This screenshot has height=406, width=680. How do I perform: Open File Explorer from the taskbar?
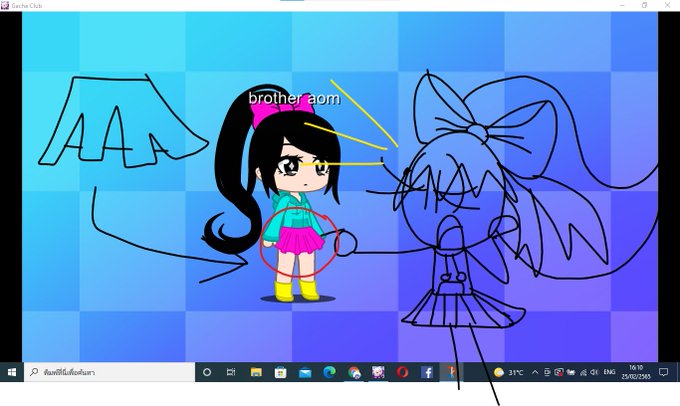click(256, 372)
